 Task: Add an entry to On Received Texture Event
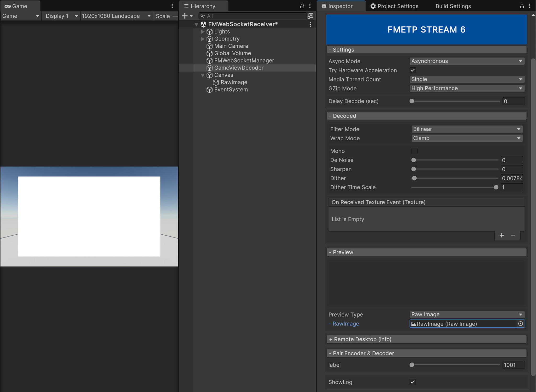point(502,235)
